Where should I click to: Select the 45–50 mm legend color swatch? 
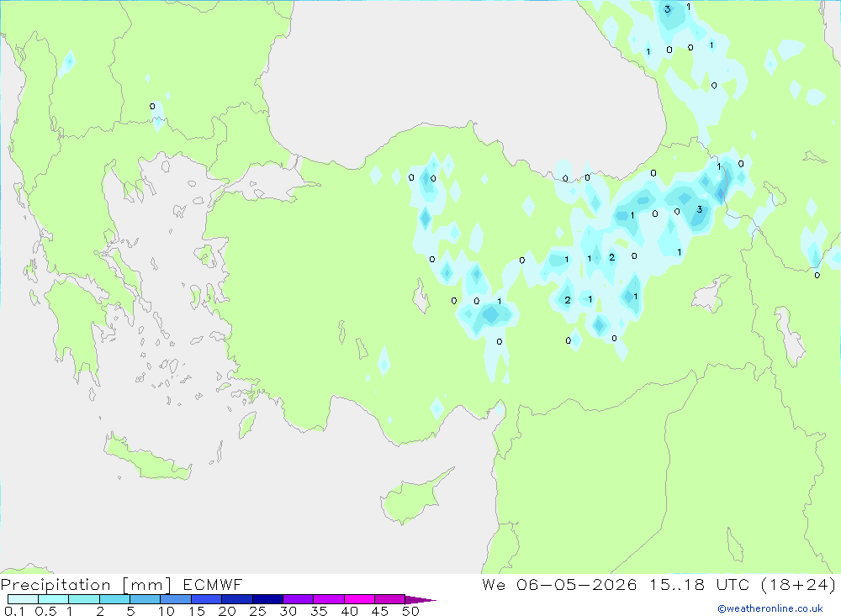pos(390,599)
